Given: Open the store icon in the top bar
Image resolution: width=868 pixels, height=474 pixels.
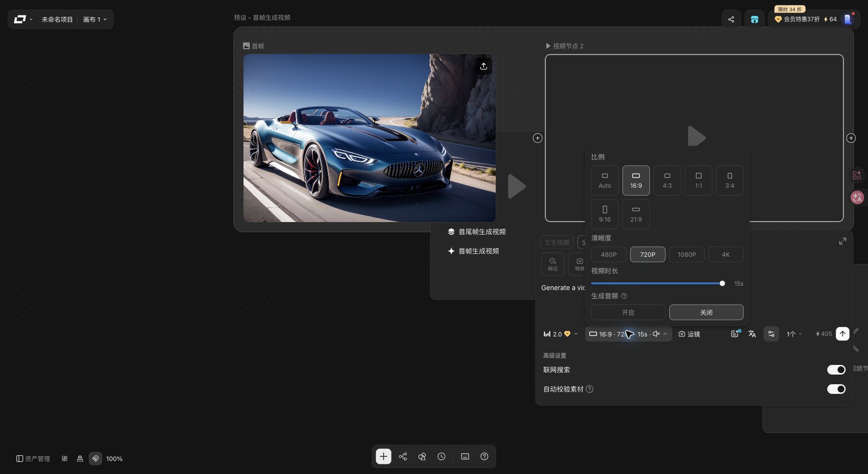Looking at the screenshot, I should [x=755, y=19].
